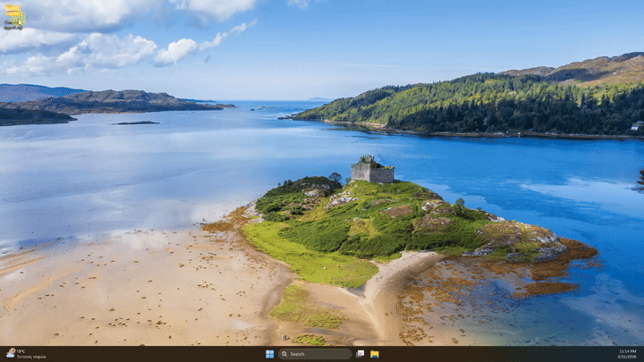Open the Windows Start menu
644x362 pixels.
click(x=269, y=354)
